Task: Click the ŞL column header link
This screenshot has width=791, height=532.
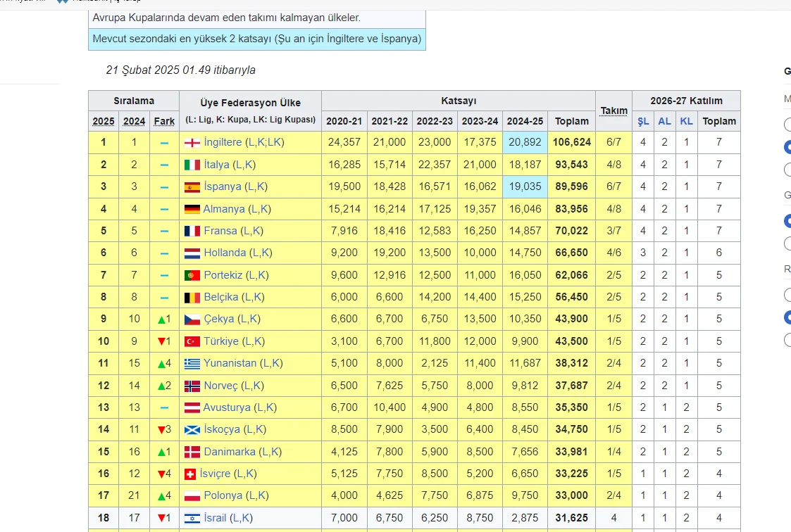Action: coord(642,121)
